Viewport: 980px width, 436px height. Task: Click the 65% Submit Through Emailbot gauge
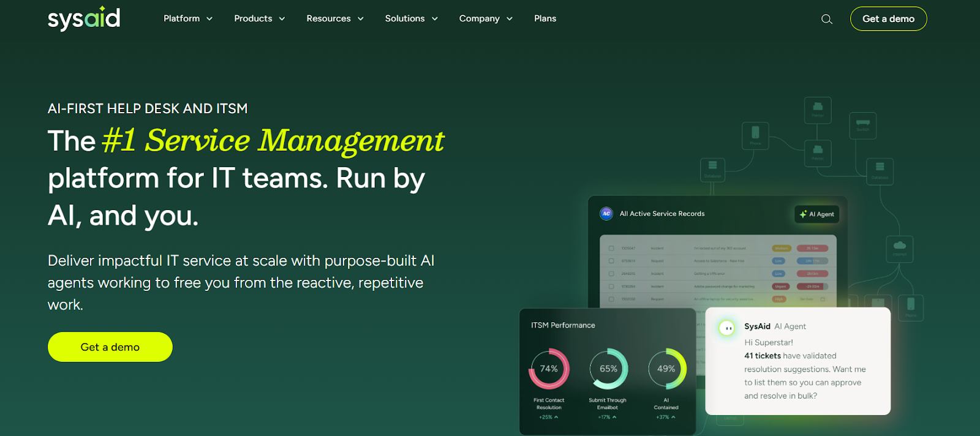608,369
